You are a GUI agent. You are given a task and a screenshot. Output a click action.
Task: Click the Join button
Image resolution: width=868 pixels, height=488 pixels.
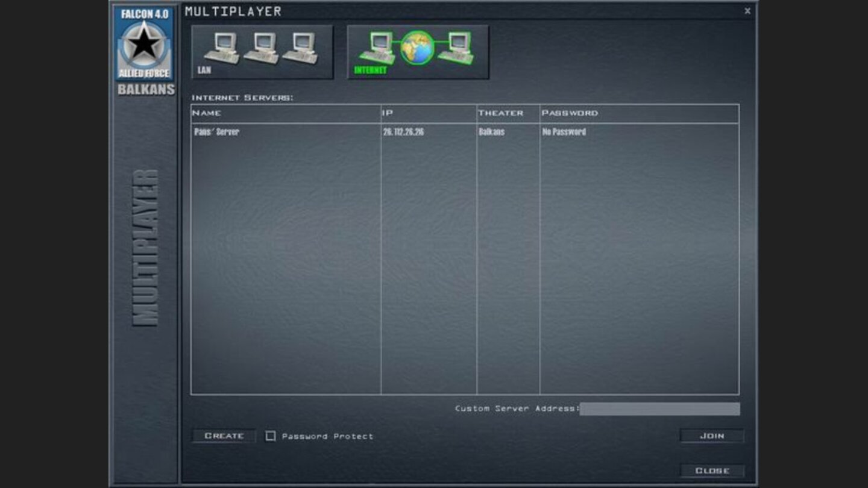(712, 436)
